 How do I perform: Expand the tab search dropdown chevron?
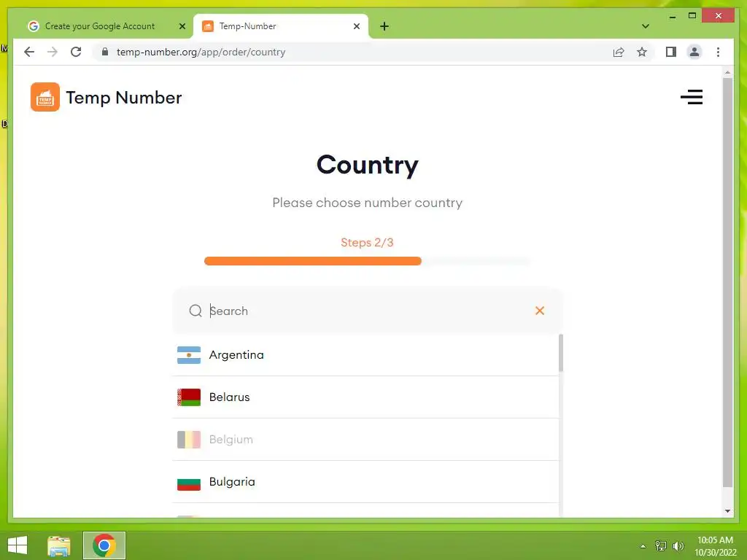(x=645, y=26)
